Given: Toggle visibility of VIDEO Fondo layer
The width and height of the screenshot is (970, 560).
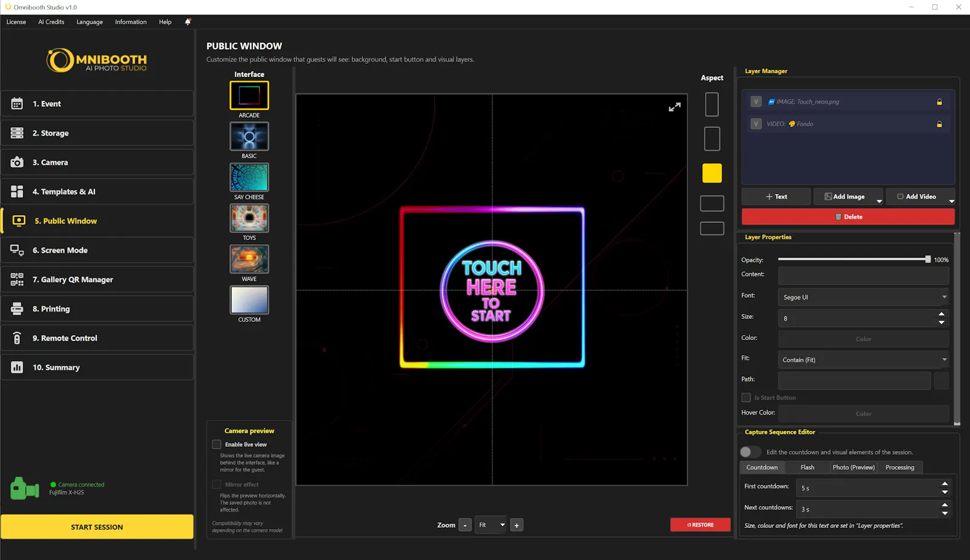Looking at the screenshot, I should (756, 124).
